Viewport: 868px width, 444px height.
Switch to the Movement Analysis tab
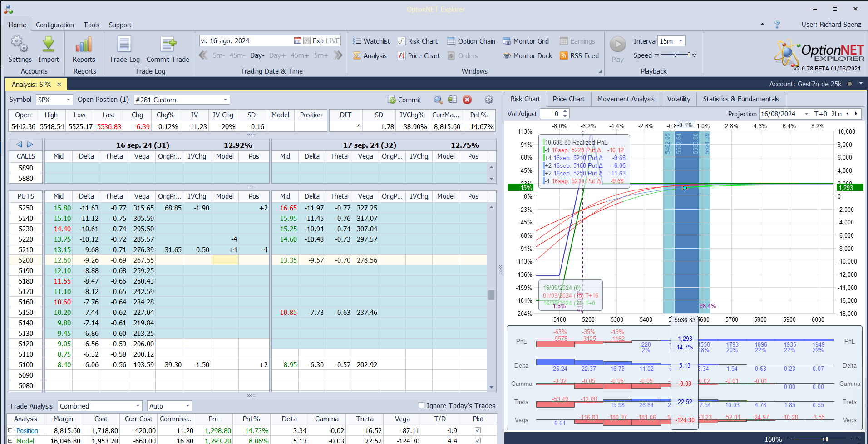click(x=626, y=99)
